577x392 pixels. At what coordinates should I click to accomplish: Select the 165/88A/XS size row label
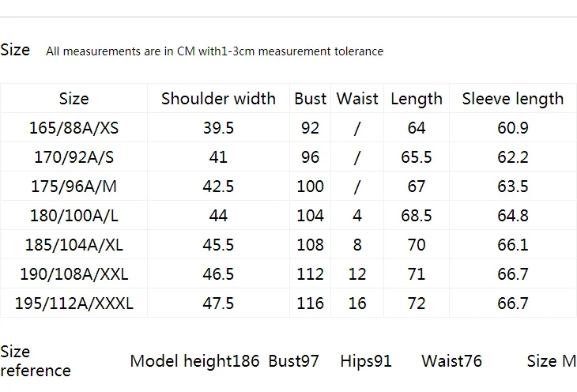[x=74, y=128]
